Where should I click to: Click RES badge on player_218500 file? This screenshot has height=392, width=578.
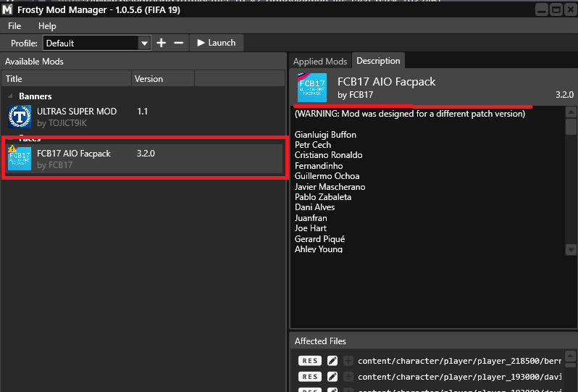click(310, 361)
